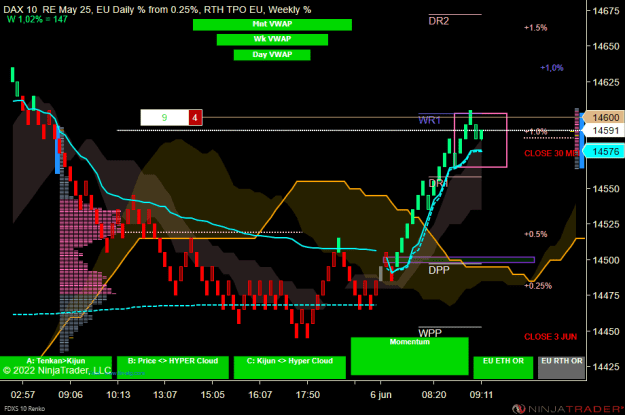Click the gray EU RTH OR box

[562, 367]
